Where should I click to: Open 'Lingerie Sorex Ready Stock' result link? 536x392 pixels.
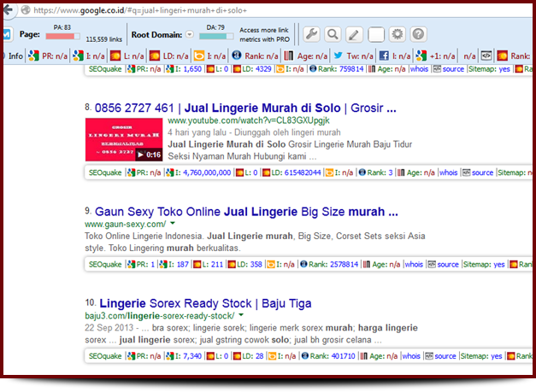[x=205, y=303]
